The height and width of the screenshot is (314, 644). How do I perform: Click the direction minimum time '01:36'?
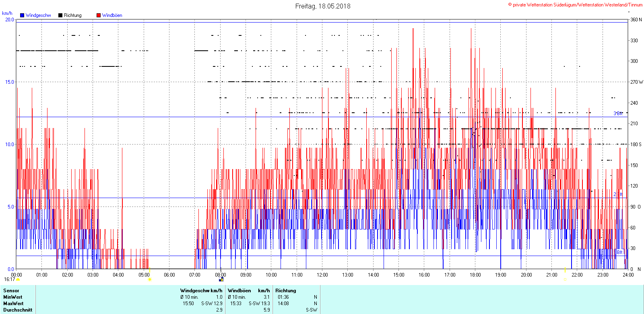[x=283, y=297]
